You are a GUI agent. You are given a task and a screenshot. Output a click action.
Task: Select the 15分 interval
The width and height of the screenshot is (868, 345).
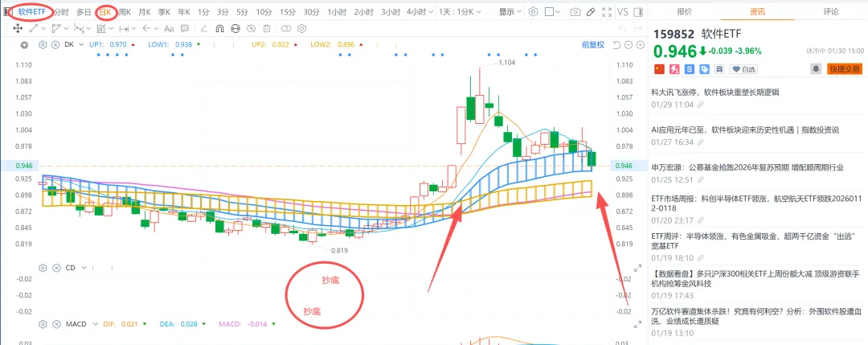click(x=287, y=11)
